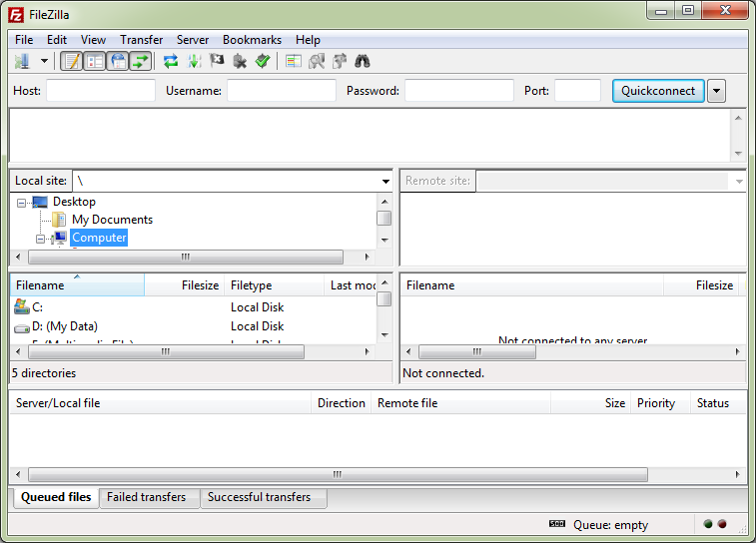Click transfer queue horizontal scrollbar thumb
Screen dimensions: 756x543
pyautogui.click(x=338, y=474)
